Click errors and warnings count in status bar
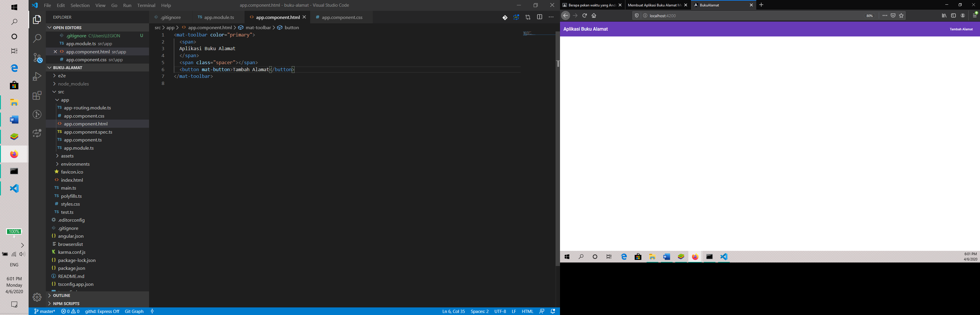 70,311
